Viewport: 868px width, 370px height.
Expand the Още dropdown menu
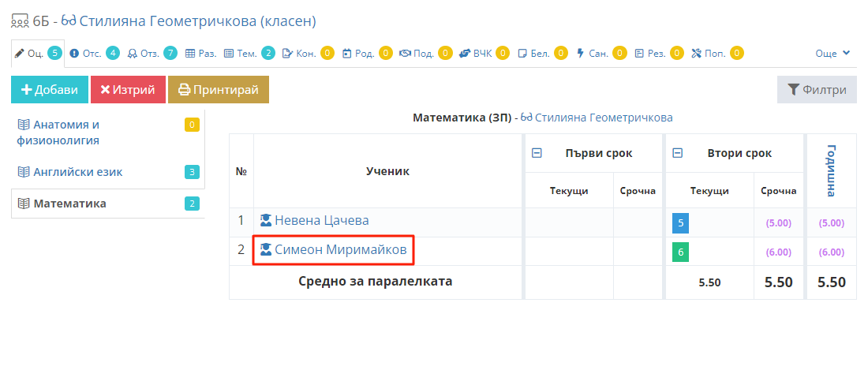click(832, 54)
